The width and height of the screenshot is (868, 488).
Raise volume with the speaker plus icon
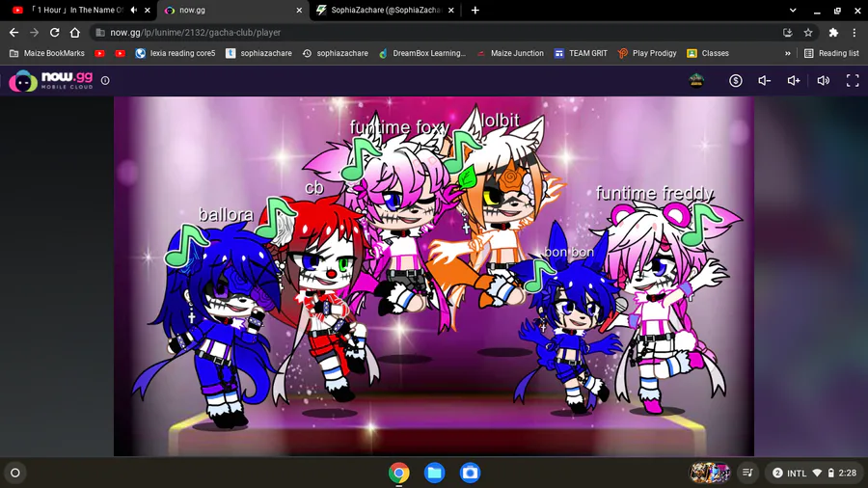[794, 81]
